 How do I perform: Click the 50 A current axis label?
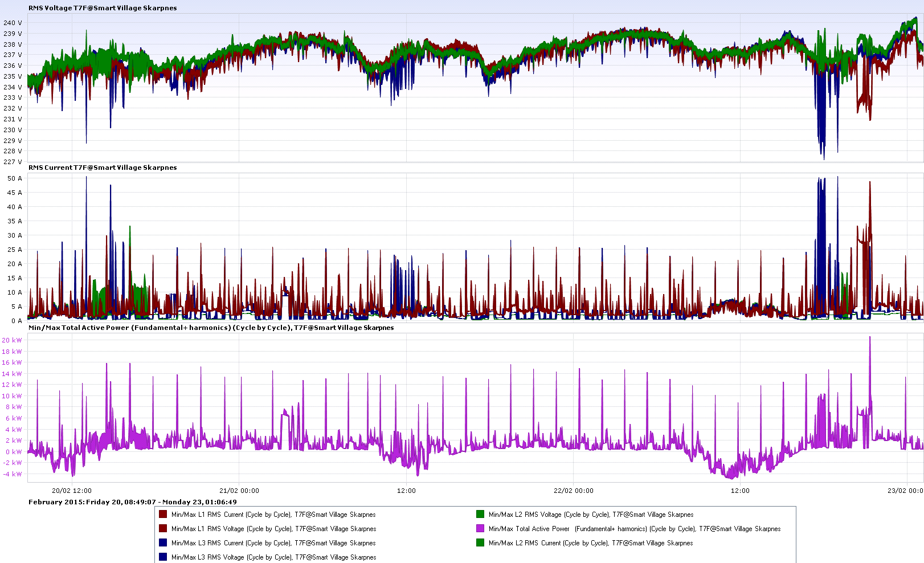pyautogui.click(x=15, y=178)
